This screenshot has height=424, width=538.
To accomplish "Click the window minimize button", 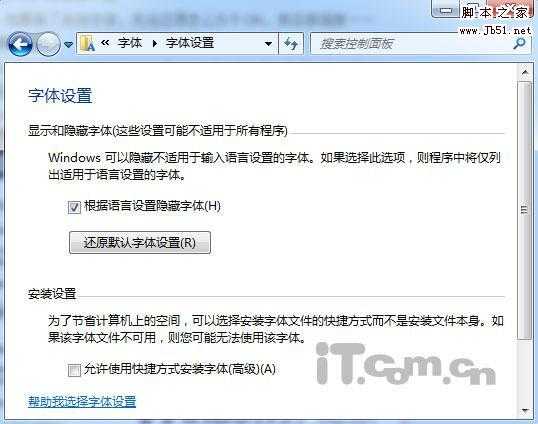I will (445, 10).
